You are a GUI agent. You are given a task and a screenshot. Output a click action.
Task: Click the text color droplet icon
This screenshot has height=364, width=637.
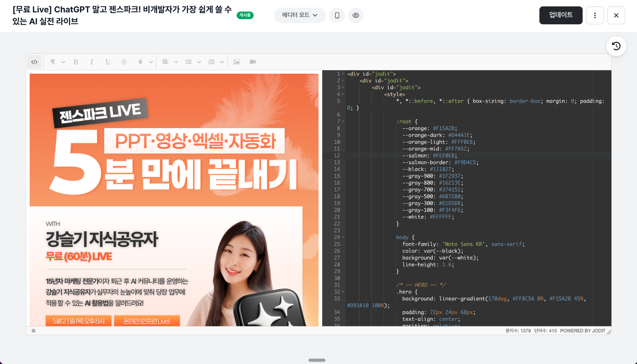click(140, 62)
